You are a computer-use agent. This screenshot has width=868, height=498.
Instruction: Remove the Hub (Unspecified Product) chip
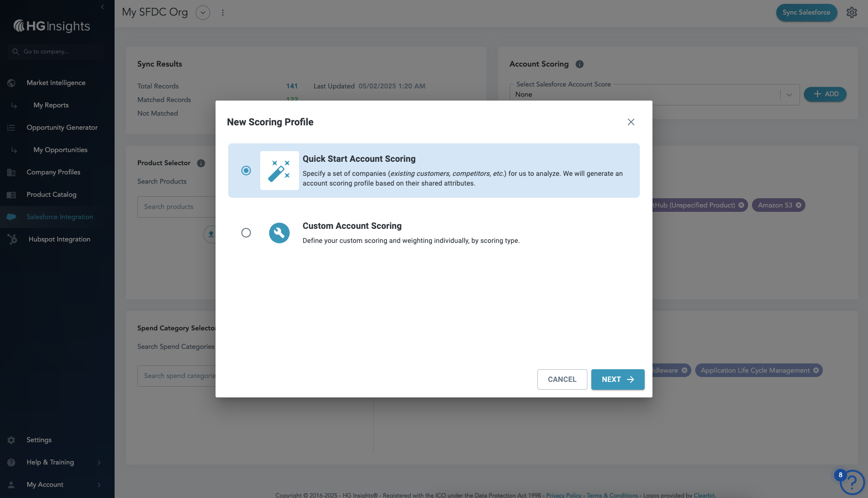point(741,205)
